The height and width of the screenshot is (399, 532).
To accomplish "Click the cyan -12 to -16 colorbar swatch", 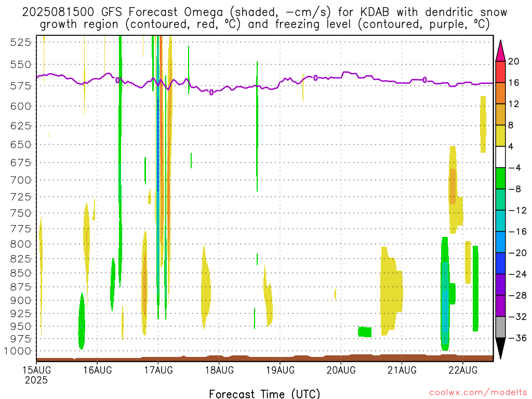I will point(500,221).
